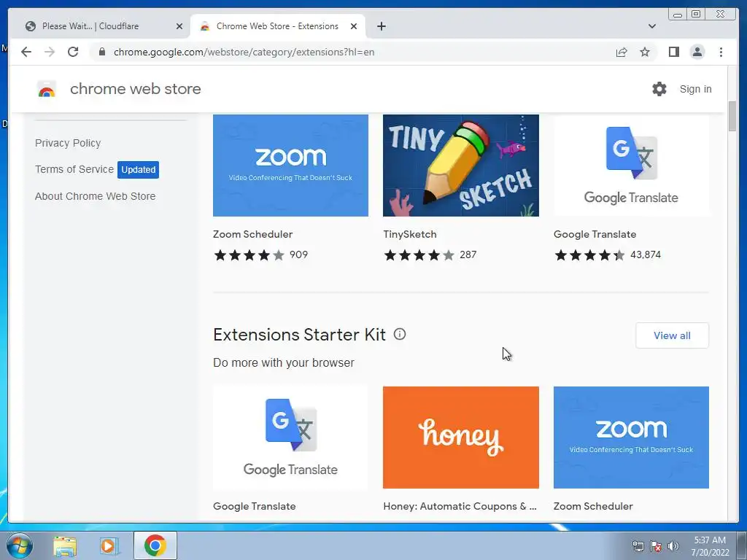Click Honey: Automatic Coupons title

point(460,506)
